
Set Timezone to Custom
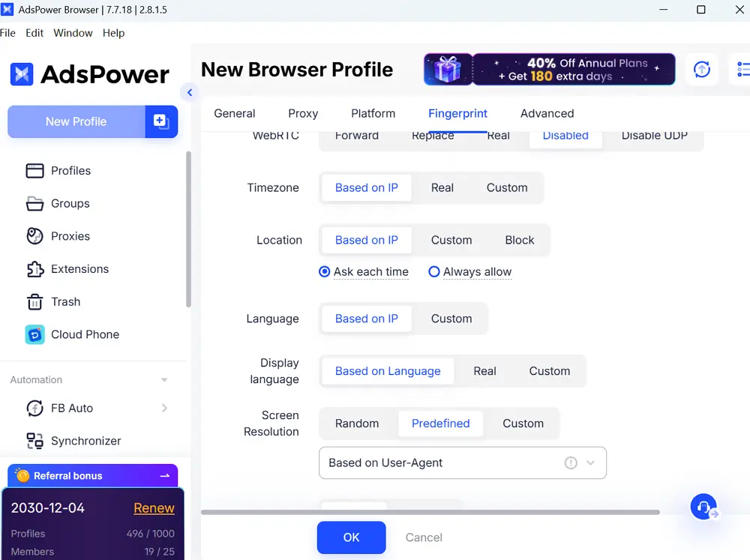506,187
